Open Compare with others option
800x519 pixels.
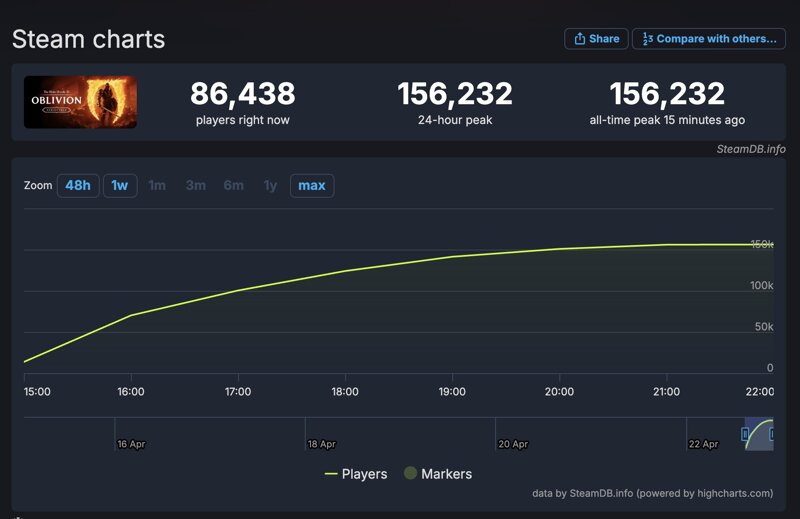pyautogui.click(x=709, y=39)
